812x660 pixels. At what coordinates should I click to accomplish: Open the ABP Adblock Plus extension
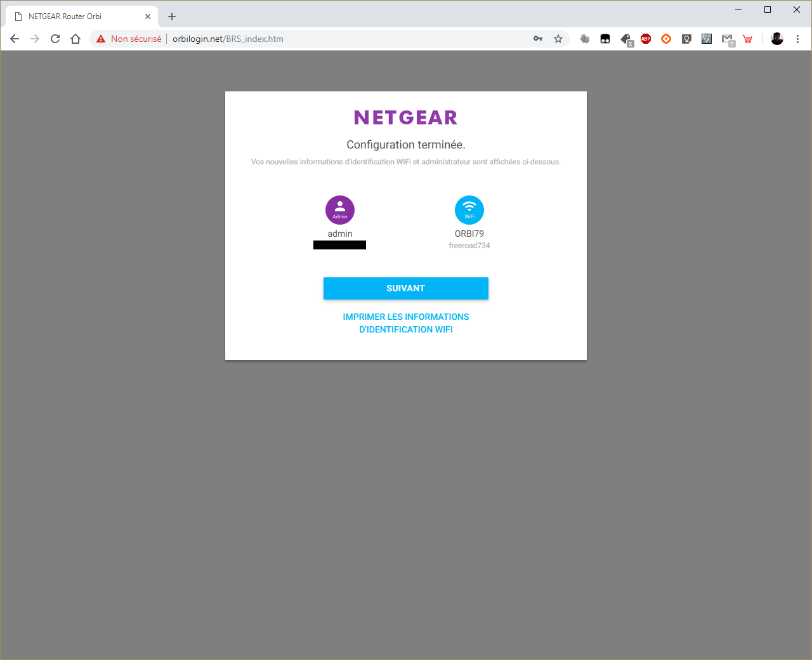(646, 39)
